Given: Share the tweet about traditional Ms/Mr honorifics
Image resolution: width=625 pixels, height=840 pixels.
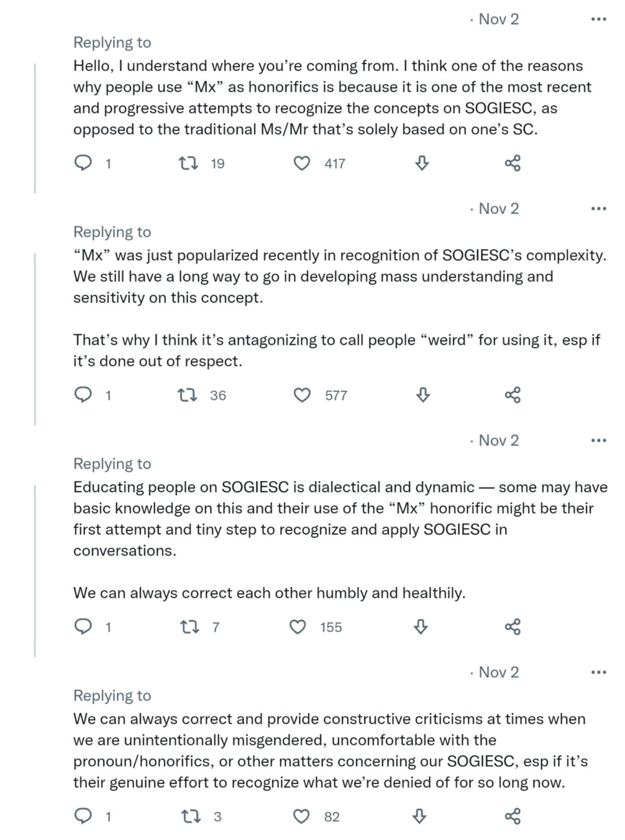Looking at the screenshot, I should (x=512, y=163).
